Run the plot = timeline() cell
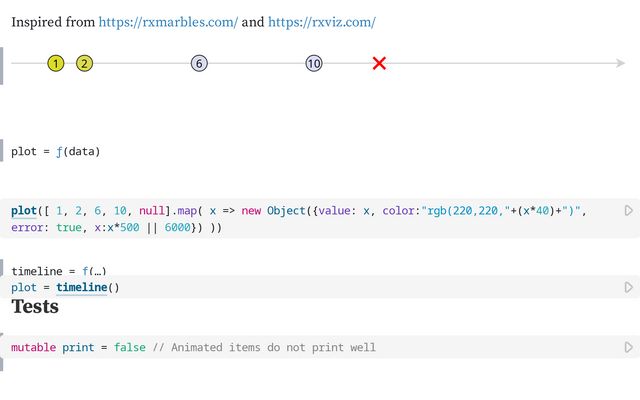Viewport: 640px width, 400px height. (628, 288)
